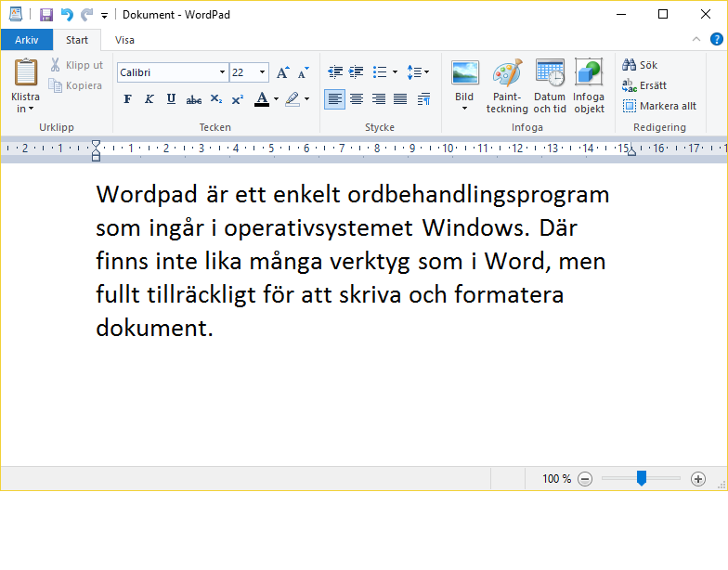Click the Save icon in quick access toolbar
The height and width of the screenshot is (570, 728).
click(x=46, y=15)
